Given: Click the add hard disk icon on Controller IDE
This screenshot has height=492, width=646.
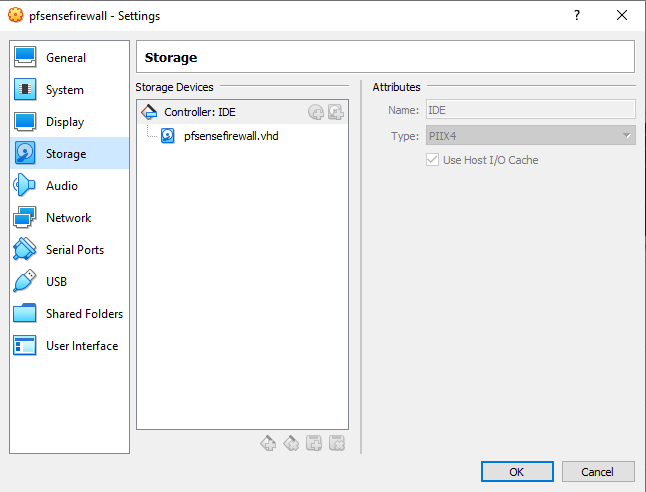Looking at the screenshot, I should coord(336,112).
